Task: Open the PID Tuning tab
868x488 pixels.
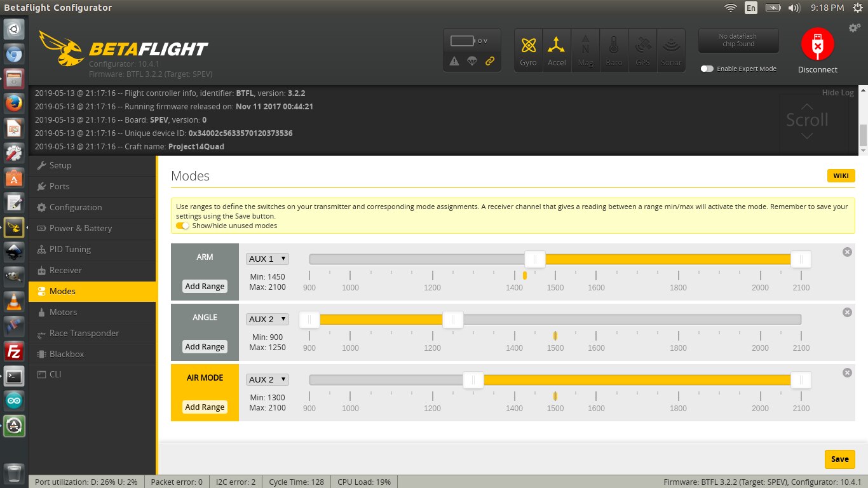Action: coord(92,249)
